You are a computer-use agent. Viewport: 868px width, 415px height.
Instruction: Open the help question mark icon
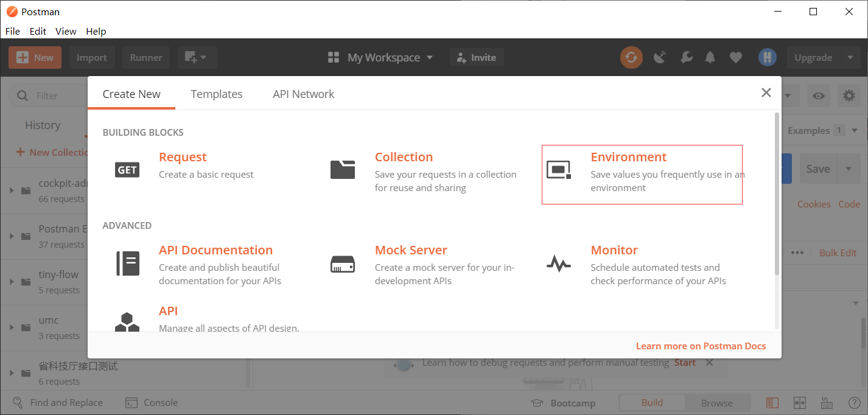(x=854, y=403)
